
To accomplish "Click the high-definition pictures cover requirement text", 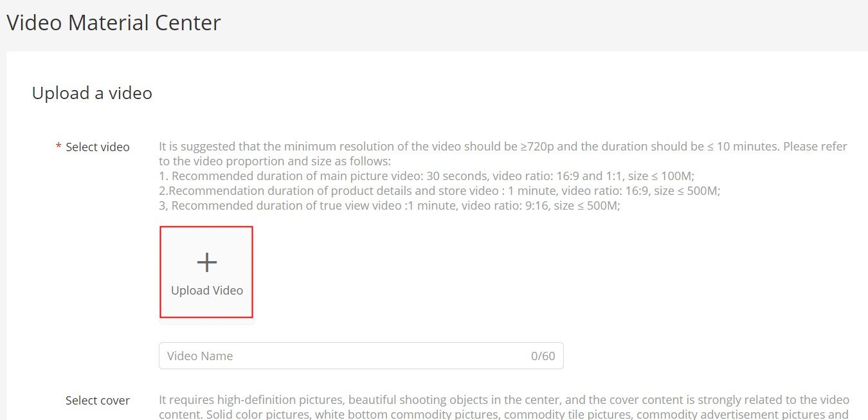I will [x=504, y=400].
